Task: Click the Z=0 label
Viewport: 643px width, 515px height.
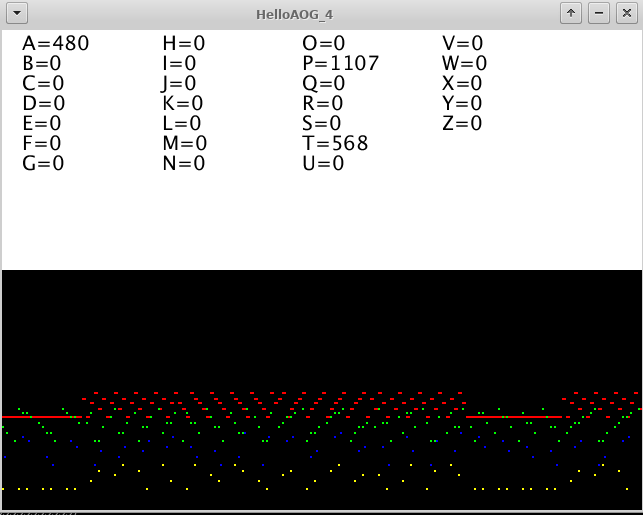Action: [x=462, y=124]
